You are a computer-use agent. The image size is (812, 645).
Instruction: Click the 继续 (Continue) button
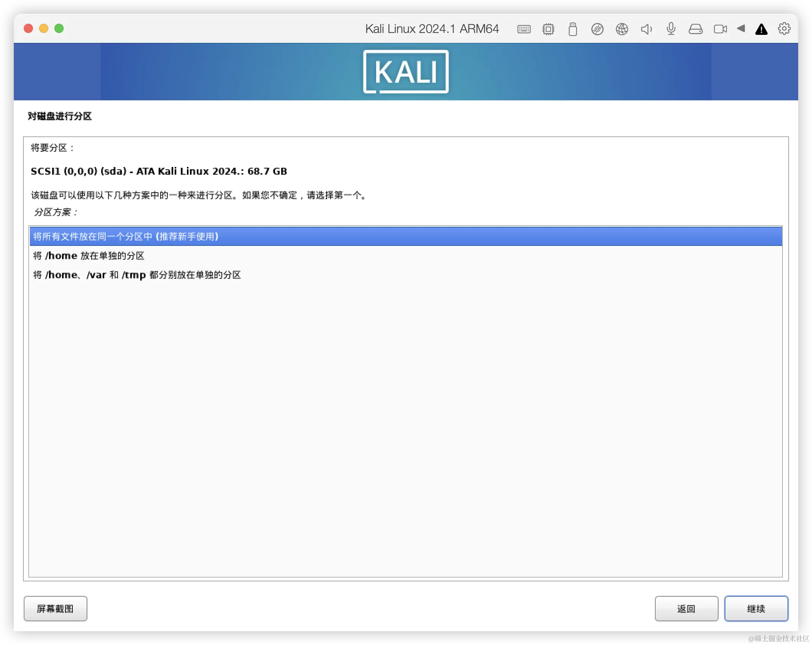click(756, 608)
